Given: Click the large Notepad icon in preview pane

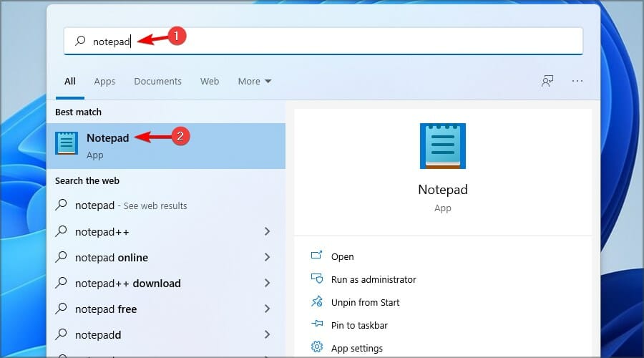Looking at the screenshot, I should coord(443,146).
